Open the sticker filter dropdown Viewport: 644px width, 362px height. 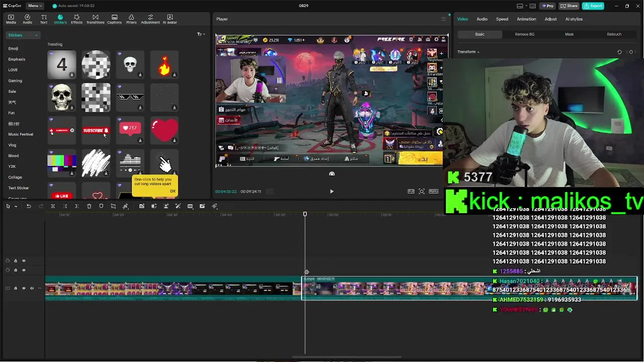pos(201,34)
